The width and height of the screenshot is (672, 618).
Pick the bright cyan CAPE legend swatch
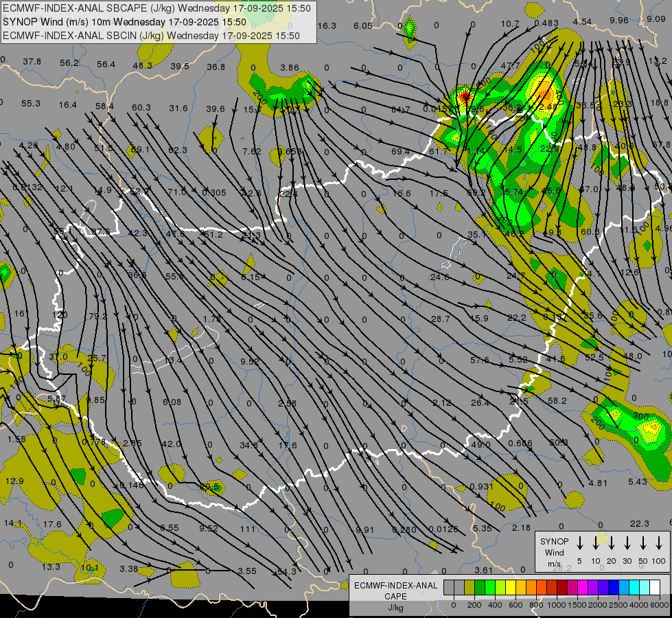coord(634,587)
